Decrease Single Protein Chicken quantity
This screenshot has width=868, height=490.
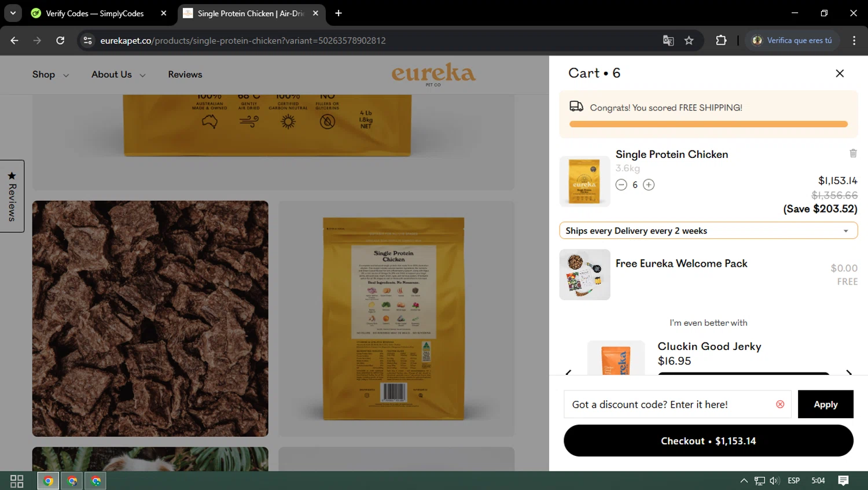coord(621,185)
